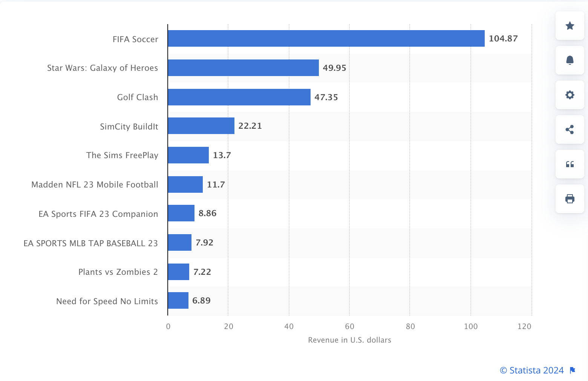The width and height of the screenshot is (588, 381).
Task: Click the star favorite icon
Action: coord(570,26)
